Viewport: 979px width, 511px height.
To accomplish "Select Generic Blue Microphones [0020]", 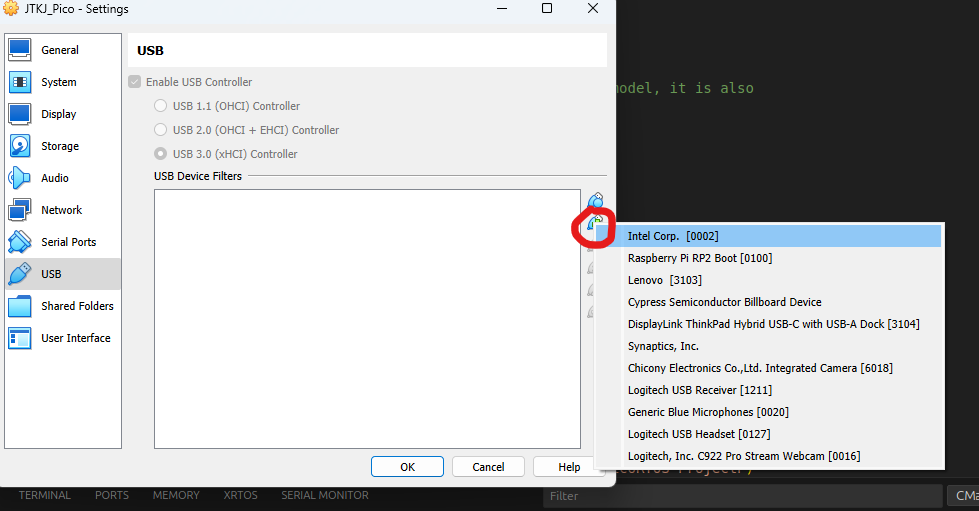I will coord(769,412).
